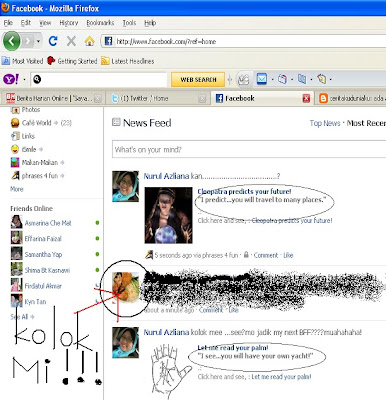The height and width of the screenshot is (400, 386).
Task: Click the WEB SEARCH button
Action: [198, 80]
